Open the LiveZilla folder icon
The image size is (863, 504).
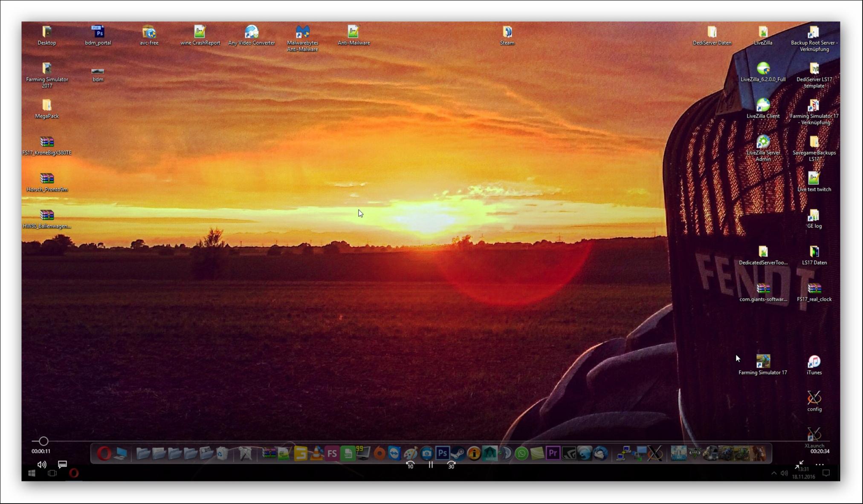tap(763, 35)
